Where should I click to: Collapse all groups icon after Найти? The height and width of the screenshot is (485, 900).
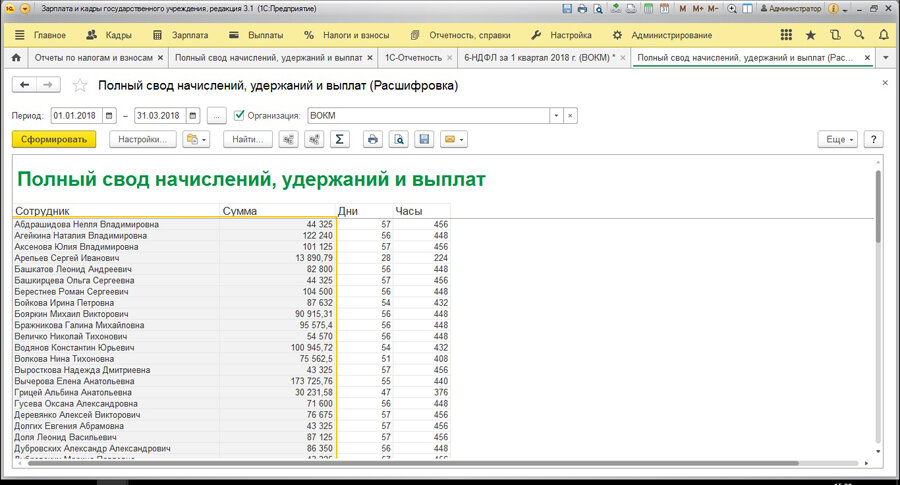(288, 139)
